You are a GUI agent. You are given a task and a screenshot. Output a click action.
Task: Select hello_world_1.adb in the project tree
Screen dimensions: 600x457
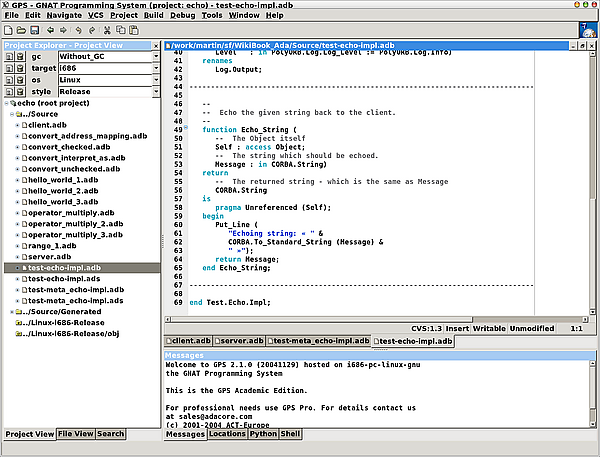point(63,180)
